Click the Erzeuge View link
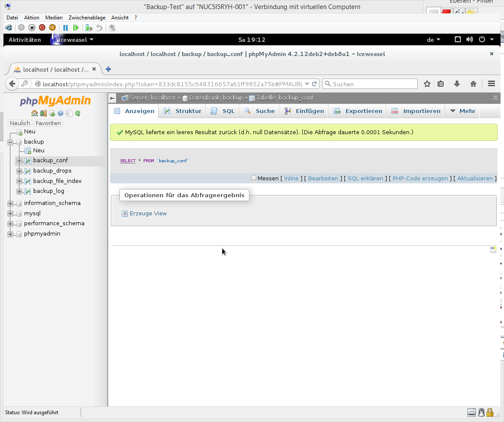 click(x=148, y=214)
